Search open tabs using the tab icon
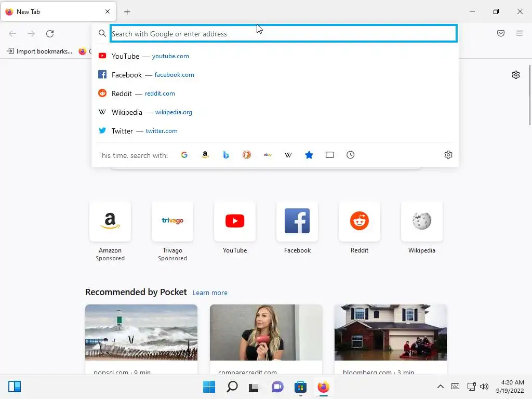This screenshot has width=532, height=399. click(330, 155)
